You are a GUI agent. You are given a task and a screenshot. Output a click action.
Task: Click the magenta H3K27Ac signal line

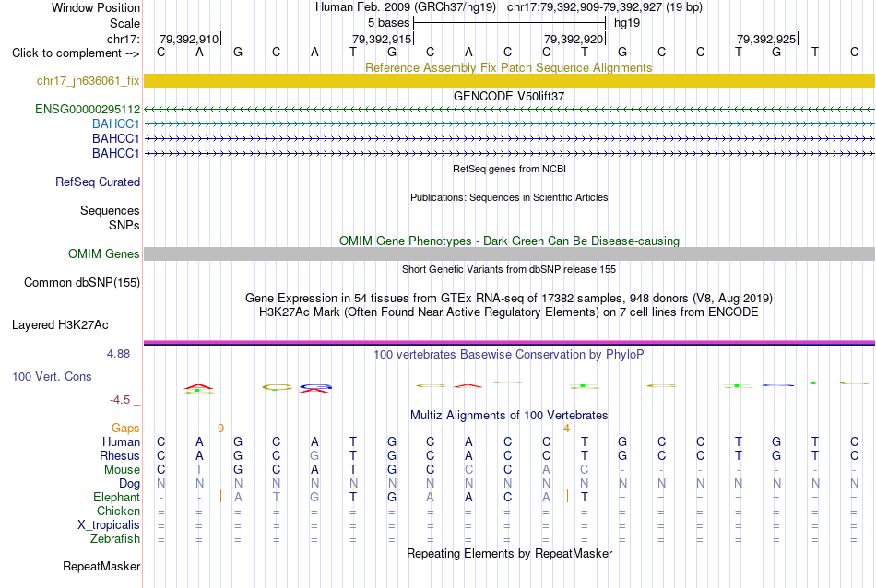tap(509, 342)
